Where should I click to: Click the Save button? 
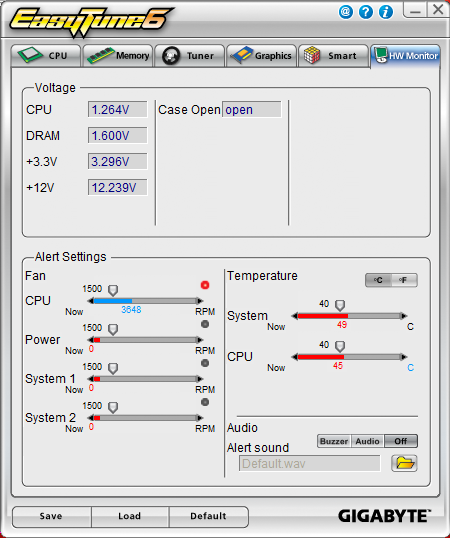point(52,516)
